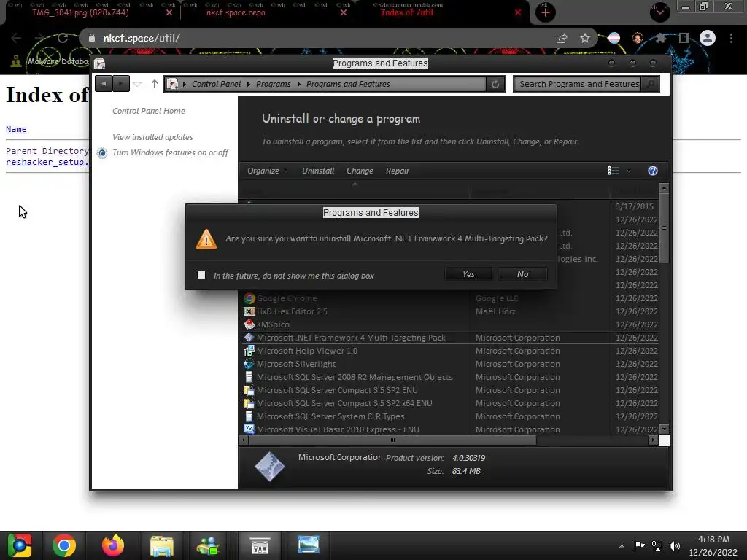Confirm uninstall with Yes

[x=469, y=274]
